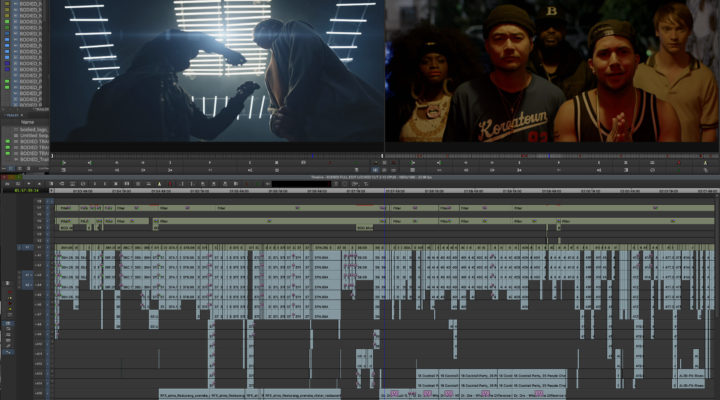Click the speech-bubble icon in the record monitor's lower row

click(x=652, y=170)
